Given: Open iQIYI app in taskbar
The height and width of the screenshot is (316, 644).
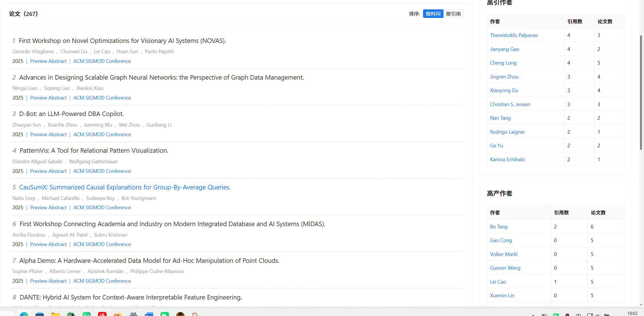Looking at the screenshot, I should click(86, 314).
